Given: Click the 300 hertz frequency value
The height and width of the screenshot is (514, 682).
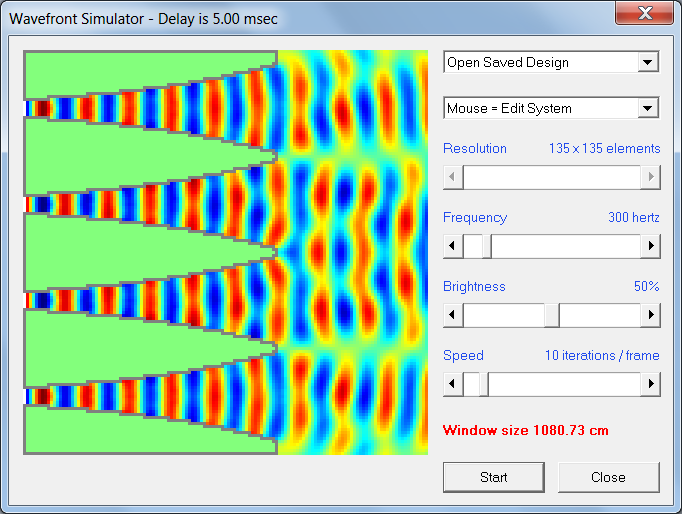Looking at the screenshot, I should point(634,217).
